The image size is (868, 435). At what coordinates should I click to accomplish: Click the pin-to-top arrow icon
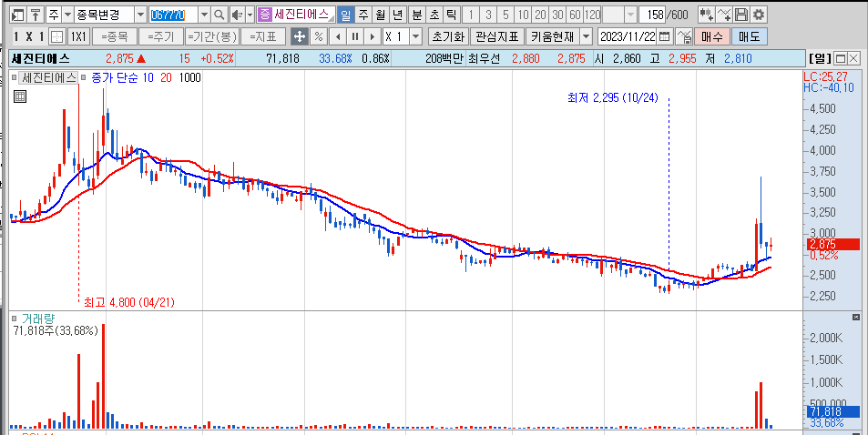(36, 15)
